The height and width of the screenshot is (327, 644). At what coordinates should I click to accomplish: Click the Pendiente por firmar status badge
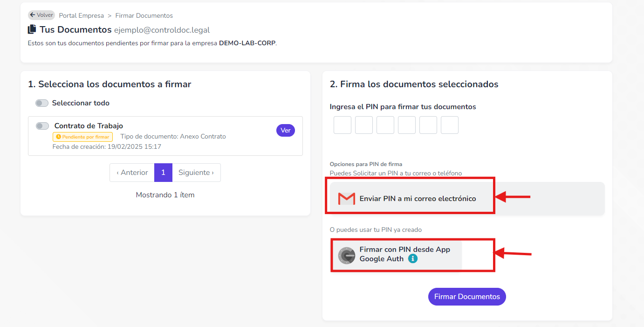(x=82, y=137)
